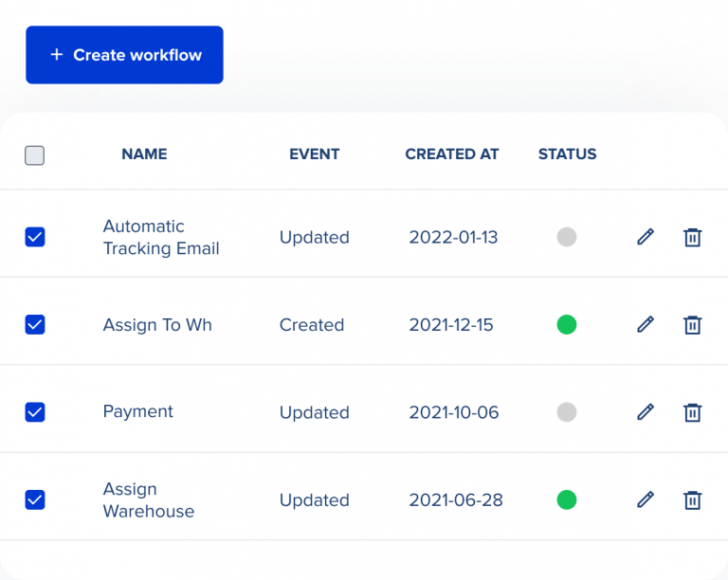Delete the Assign To Wh workflow
Screen dimensions: 728x580
[x=692, y=325]
